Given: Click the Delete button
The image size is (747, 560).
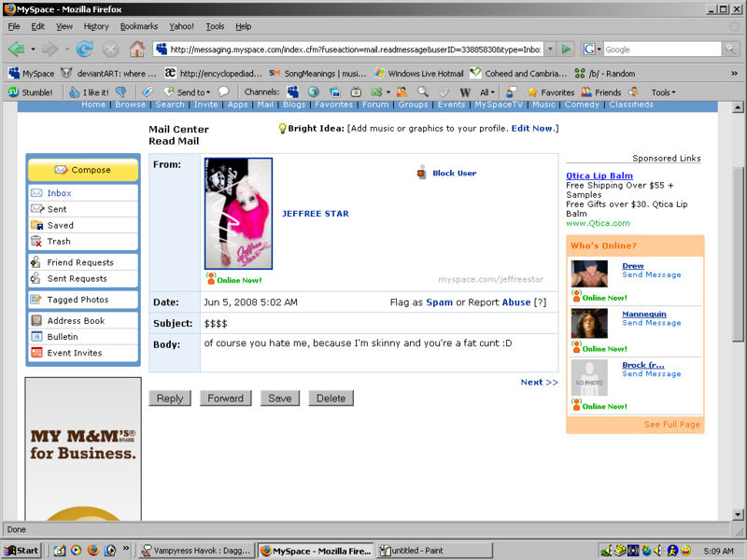Looking at the screenshot, I should pos(331,399).
